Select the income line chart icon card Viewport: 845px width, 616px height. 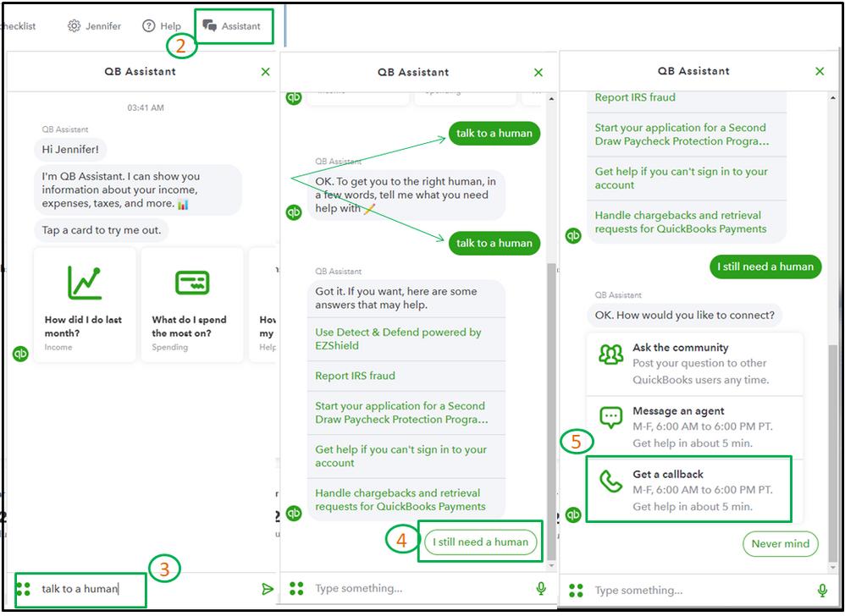85,283
